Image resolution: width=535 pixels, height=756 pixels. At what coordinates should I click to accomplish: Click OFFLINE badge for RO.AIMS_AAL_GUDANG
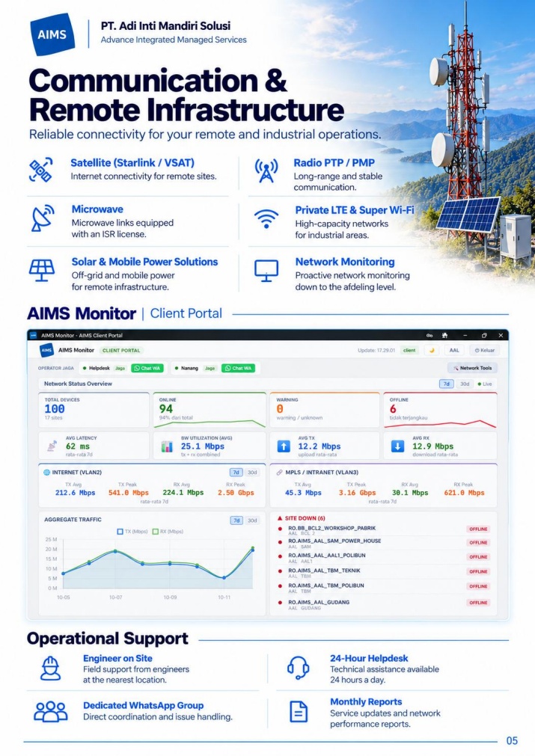(x=478, y=603)
